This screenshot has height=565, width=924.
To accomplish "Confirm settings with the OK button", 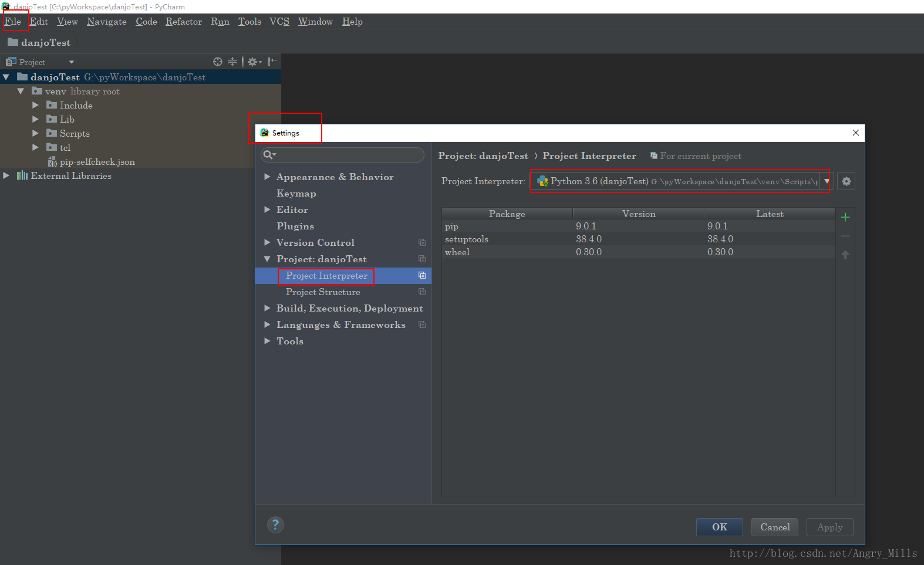I will [x=720, y=527].
